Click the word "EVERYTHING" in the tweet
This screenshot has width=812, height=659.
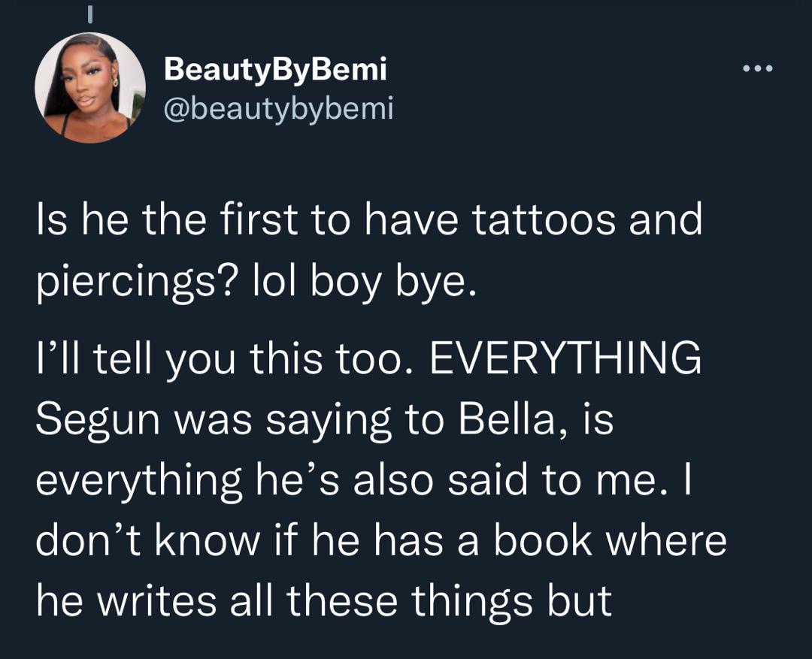click(x=565, y=359)
